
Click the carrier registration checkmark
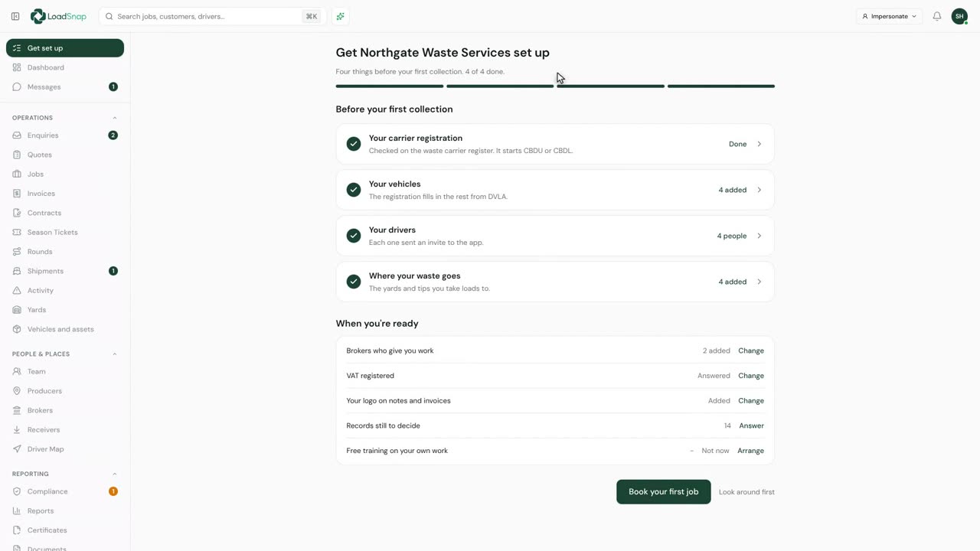point(354,144)
